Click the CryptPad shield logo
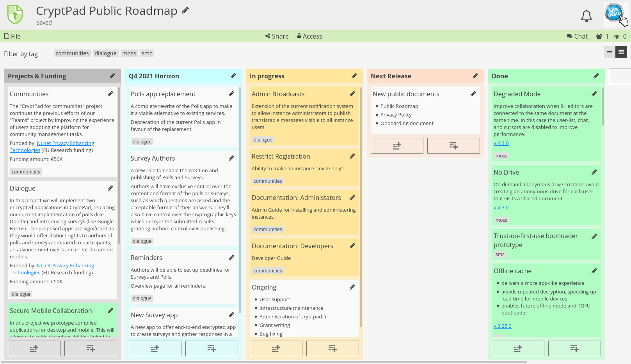 click(15, 14)
